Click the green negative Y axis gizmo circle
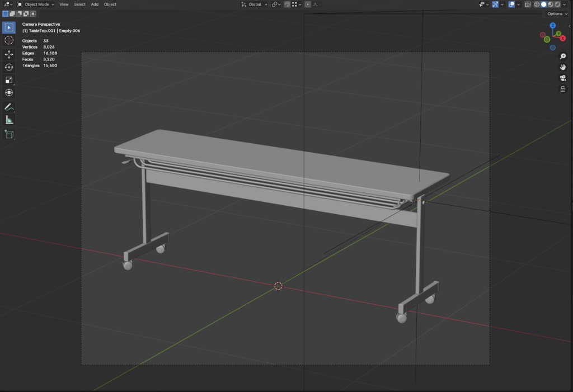 [547, 40]
